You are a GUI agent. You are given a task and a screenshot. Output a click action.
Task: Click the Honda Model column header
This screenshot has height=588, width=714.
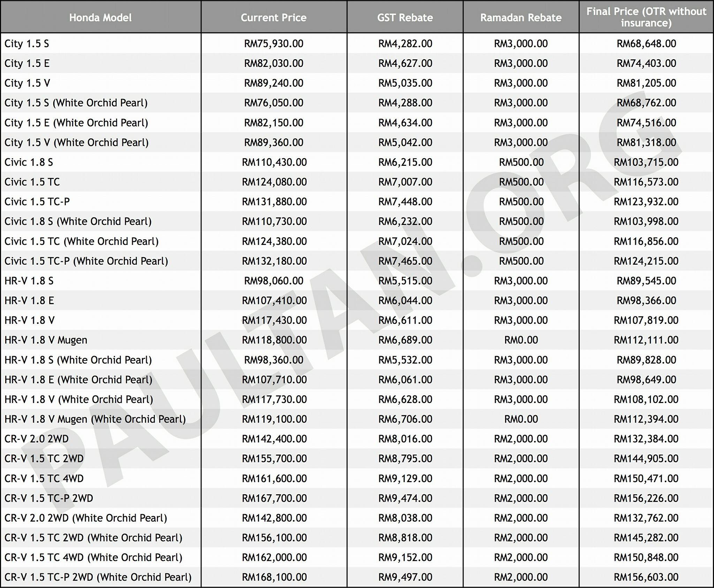(x=100, y=17)
